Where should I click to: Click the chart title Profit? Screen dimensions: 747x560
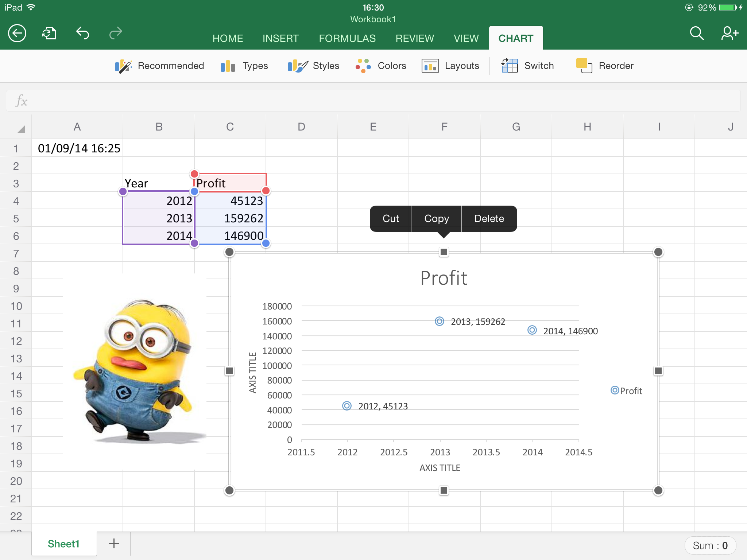point(444,278)
